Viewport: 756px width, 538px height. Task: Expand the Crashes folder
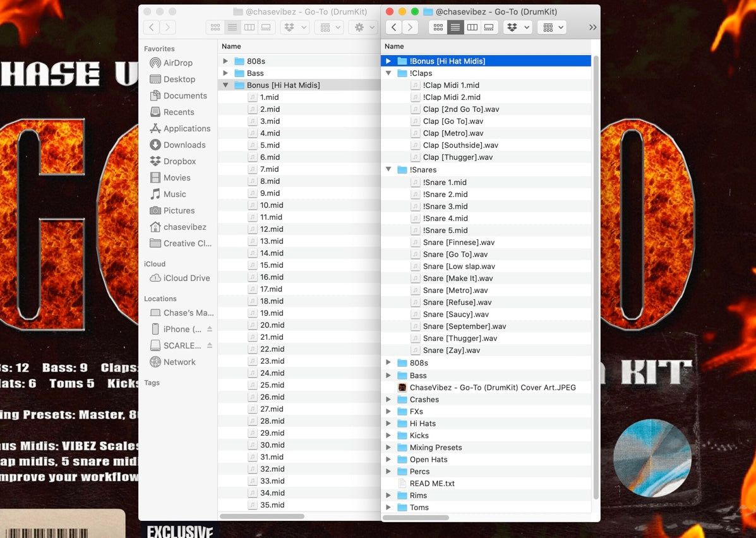[388, 399]
